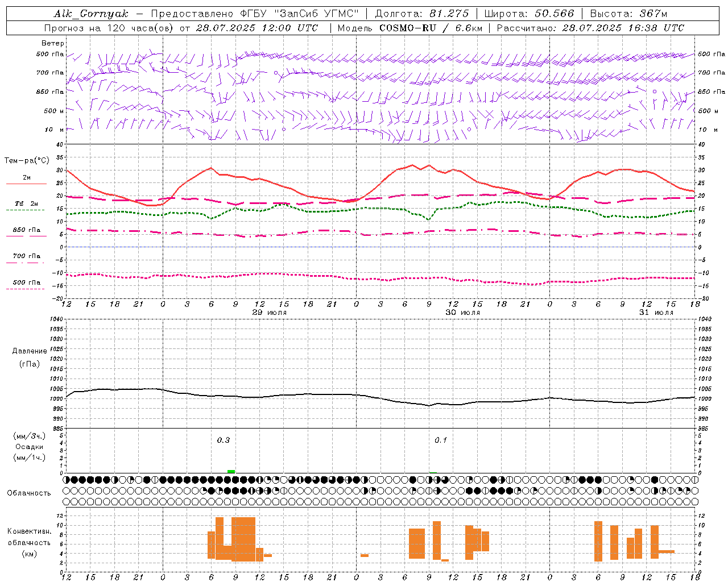Click the 31 июля date label
The image size is (728, 582).
[656, 313]
